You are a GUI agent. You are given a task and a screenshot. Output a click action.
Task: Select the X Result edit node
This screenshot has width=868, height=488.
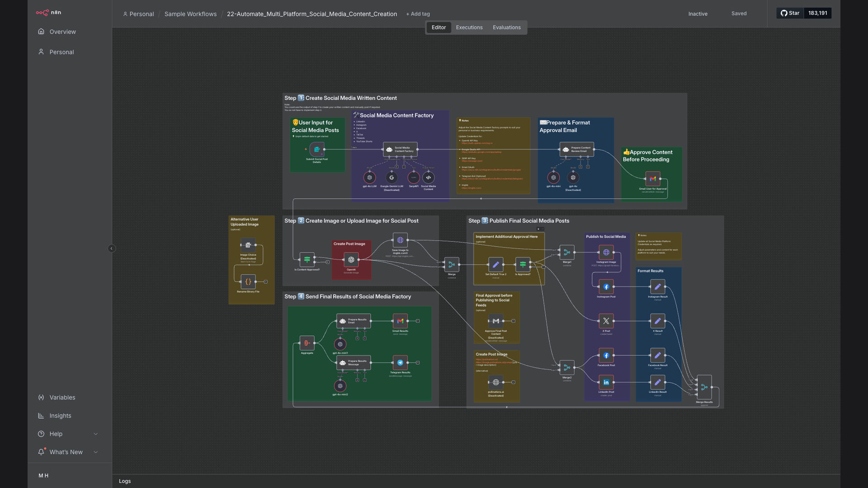pos(658,321)
